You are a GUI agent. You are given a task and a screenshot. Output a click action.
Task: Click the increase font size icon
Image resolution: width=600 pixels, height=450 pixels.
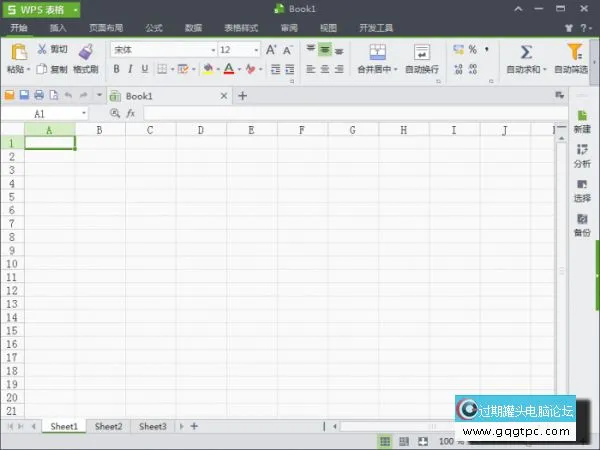(x=271, y=49)
